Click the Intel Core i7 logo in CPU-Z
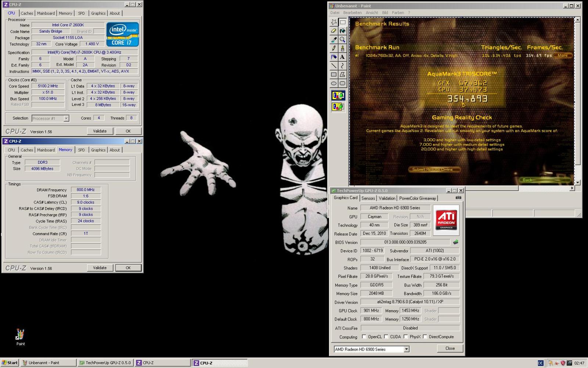Viewport: 588px width, 368px height. pyautogui.click(x=123, y=34)
